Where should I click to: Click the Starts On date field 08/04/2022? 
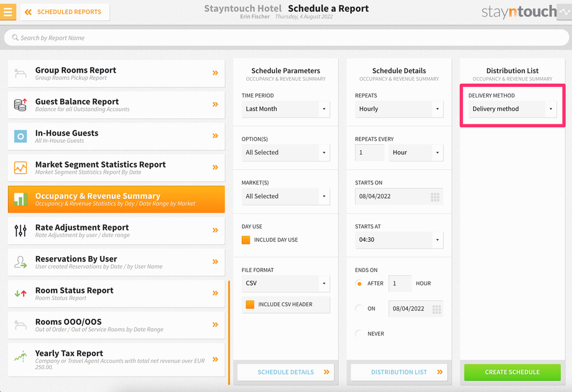pyautogui.click(x=399, y=196)
